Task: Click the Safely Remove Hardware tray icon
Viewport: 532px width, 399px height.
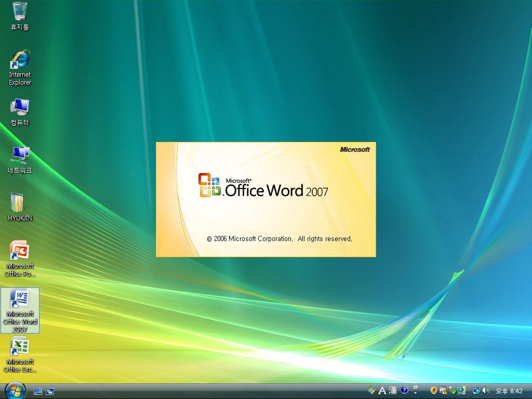Action: point(452,391)
